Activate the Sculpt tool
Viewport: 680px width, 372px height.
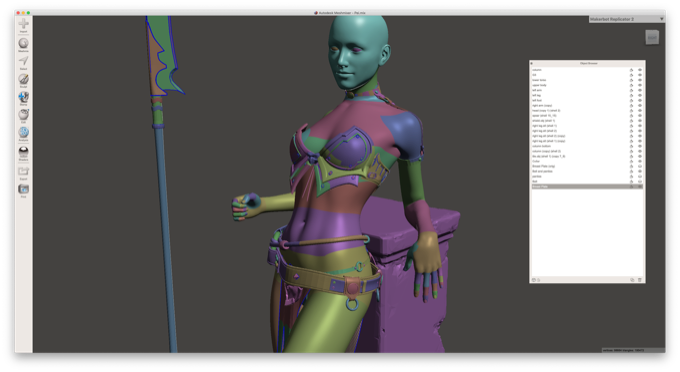23,80
